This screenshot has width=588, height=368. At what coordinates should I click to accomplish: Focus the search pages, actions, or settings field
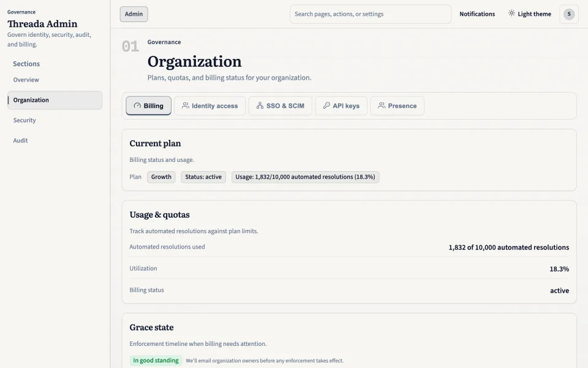point(371,14)
